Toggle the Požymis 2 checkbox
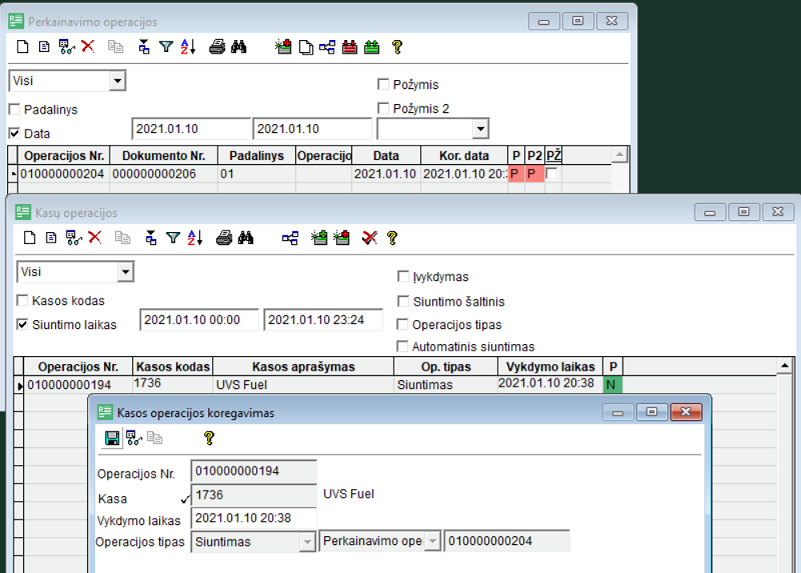The image size is (801, 573). pos(383,108)
